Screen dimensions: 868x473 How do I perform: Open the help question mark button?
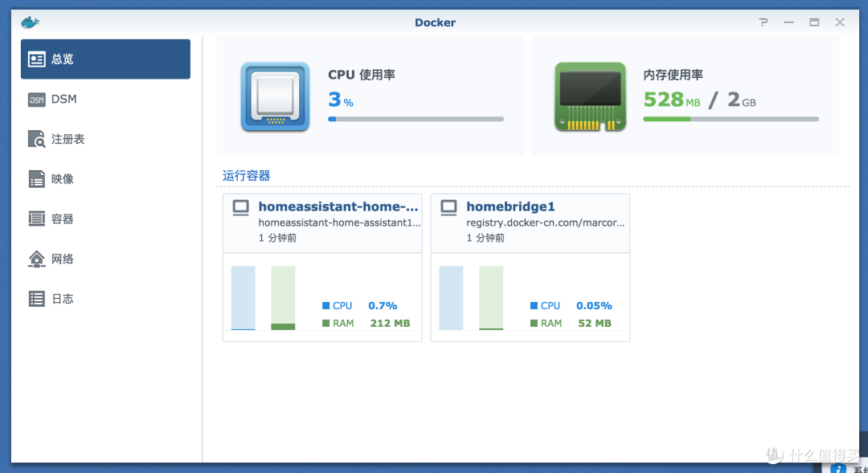click(x=764, y=22)
